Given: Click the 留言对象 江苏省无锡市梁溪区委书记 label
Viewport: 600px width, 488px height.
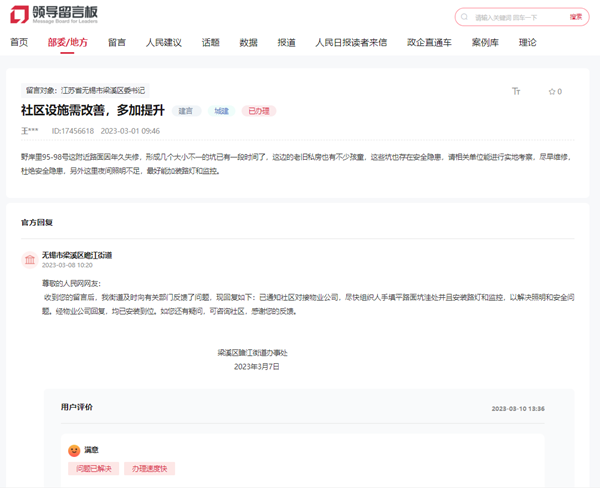Looking at the screenshot, I should point(85,90).
